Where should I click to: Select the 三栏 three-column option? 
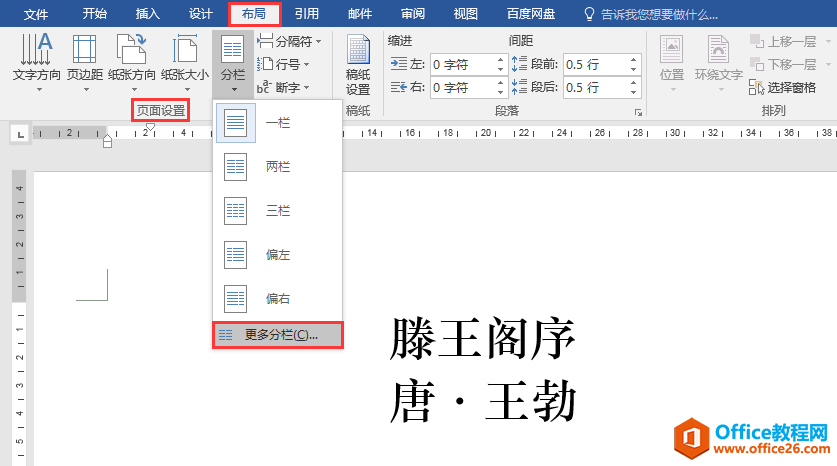[278, 211]
